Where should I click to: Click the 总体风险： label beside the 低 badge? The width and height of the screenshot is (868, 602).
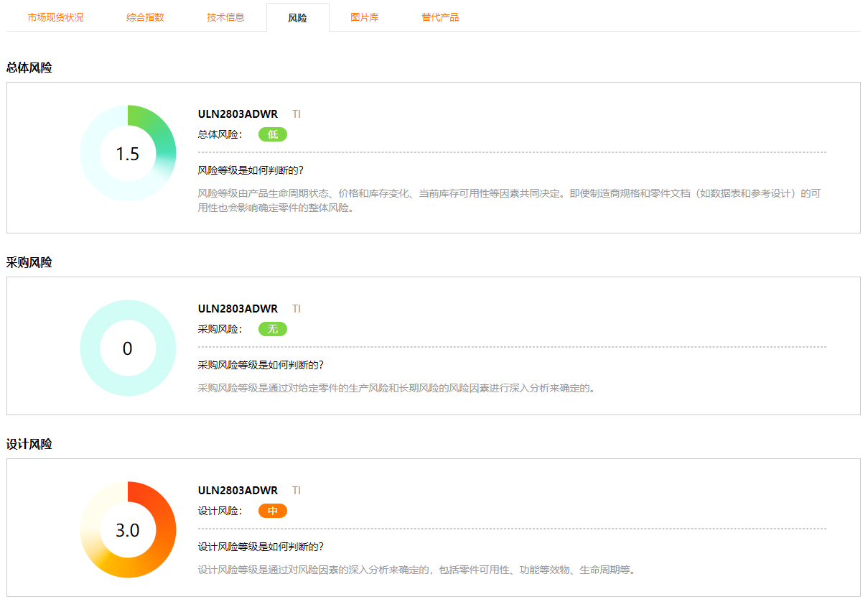220,134
